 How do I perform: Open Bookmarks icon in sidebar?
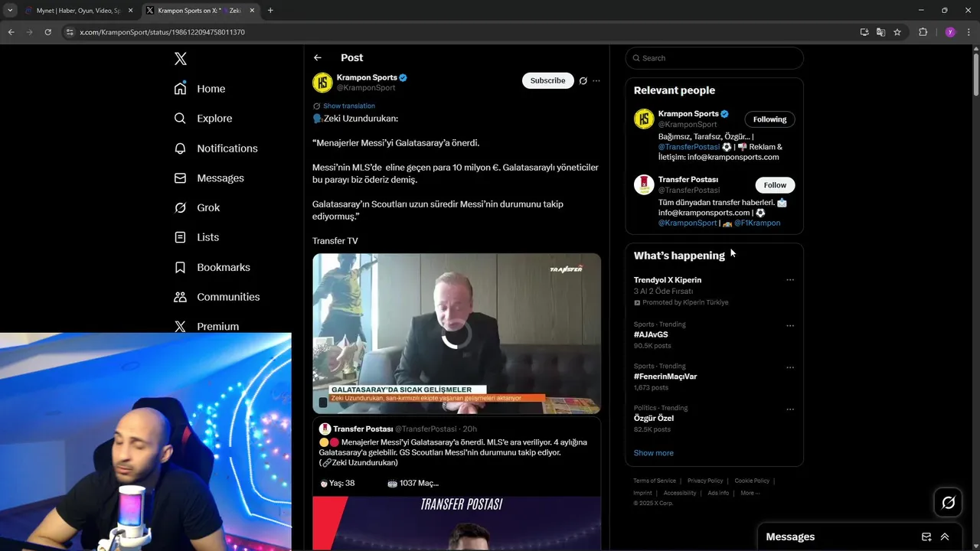181,267
